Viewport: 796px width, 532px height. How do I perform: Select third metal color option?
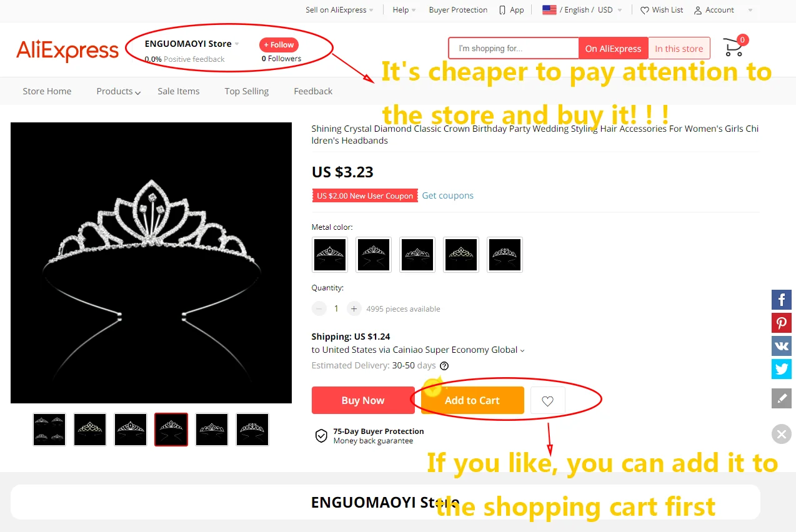[417, 255]
